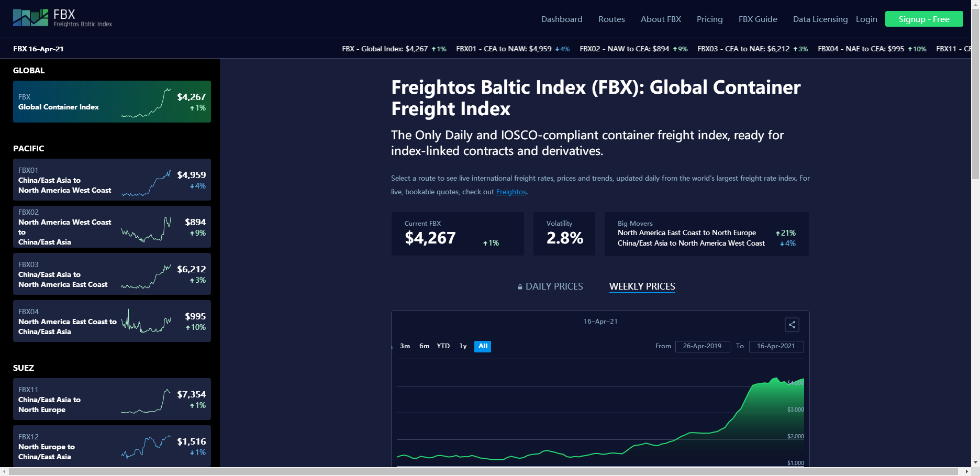Select the 1y chart range
This screenshot has height=476, width=980.
pos(463,346)
